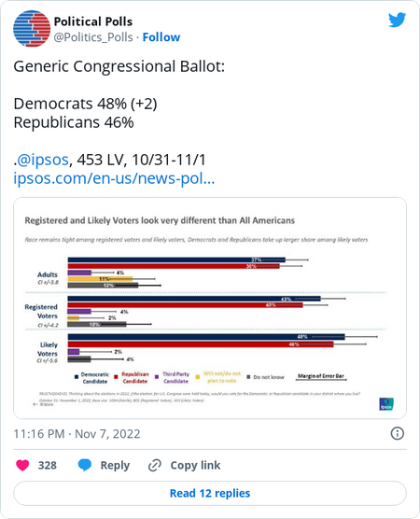Click the @Politics_Polls handle

click(x=93, y=37)
